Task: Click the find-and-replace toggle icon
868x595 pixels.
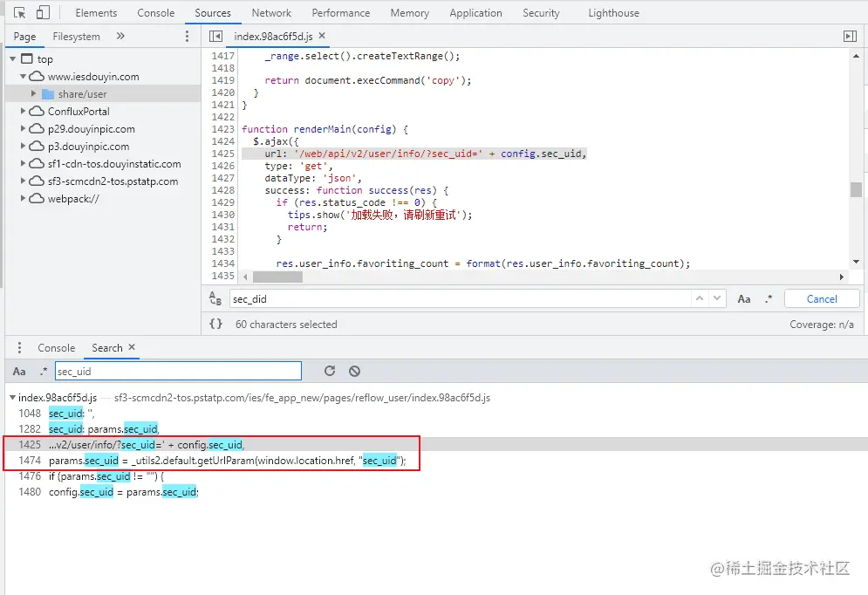Action: (x=215, y=298)
